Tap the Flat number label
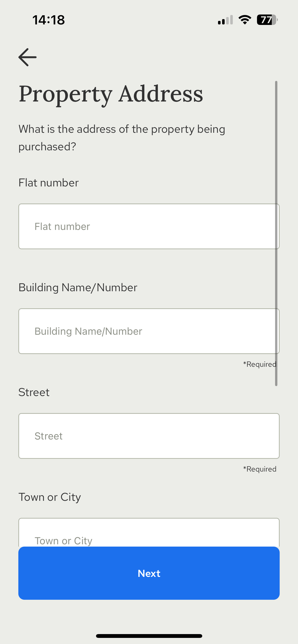This screenshot has height=644, width=298. tap(49, 183)
